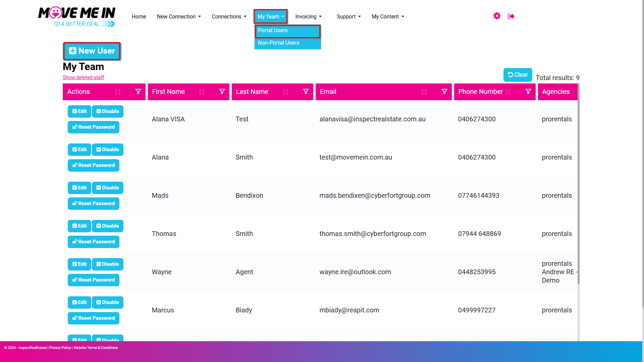Filter the First Name column with funnel icon

(222, 92)
